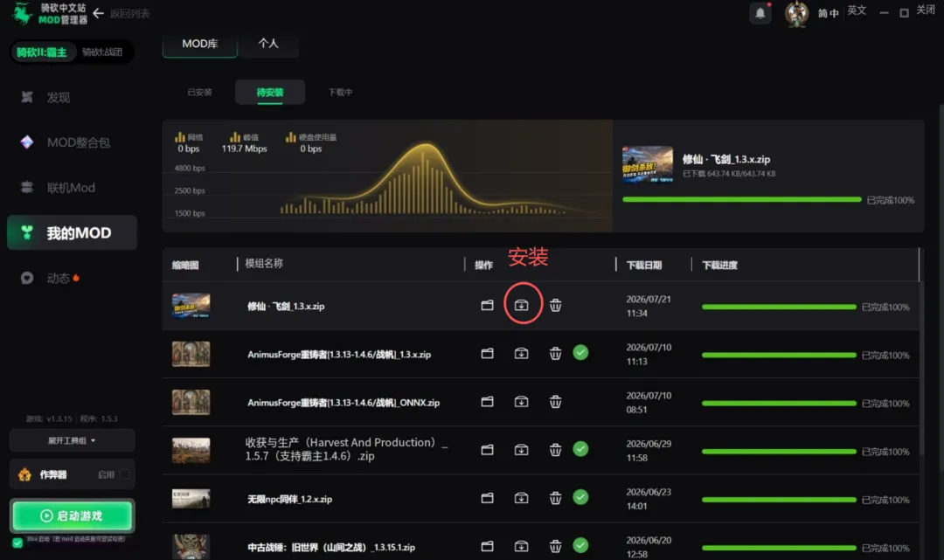Viewport: 944px width, 560px height.
Task: Install Harvest And Production mod
Action: [x=521, y=449]
